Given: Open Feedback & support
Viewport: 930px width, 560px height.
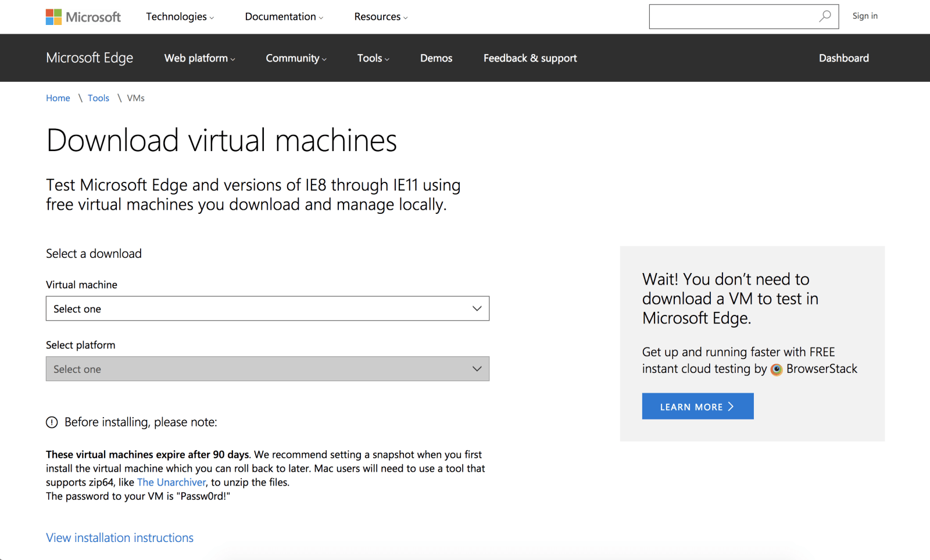Looking at the screenshot, I should coord(530,58).
